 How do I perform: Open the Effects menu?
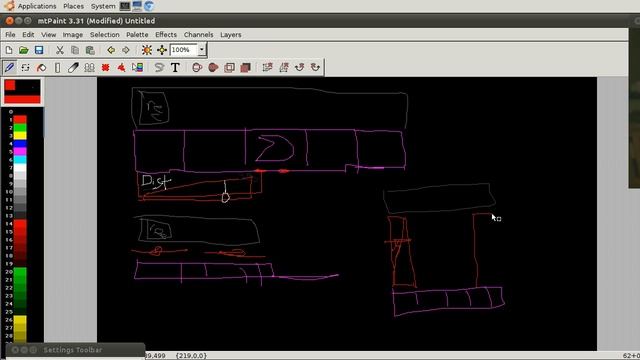166,35
